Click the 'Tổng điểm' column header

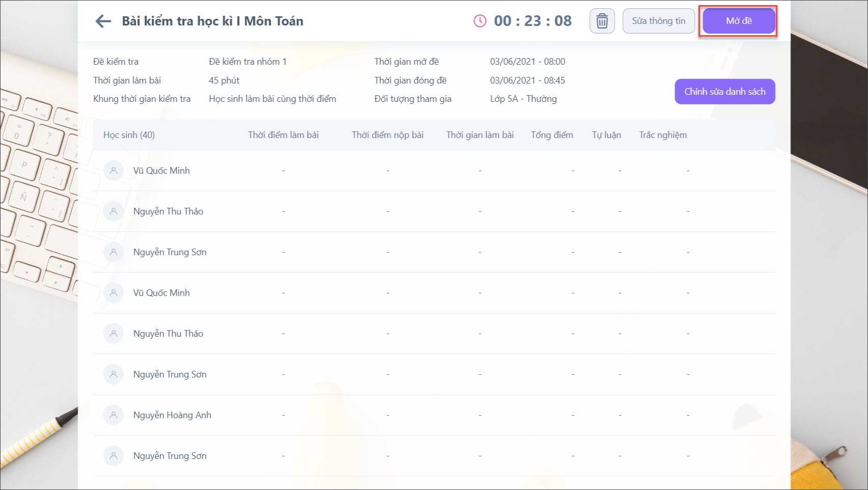point(552,135)
